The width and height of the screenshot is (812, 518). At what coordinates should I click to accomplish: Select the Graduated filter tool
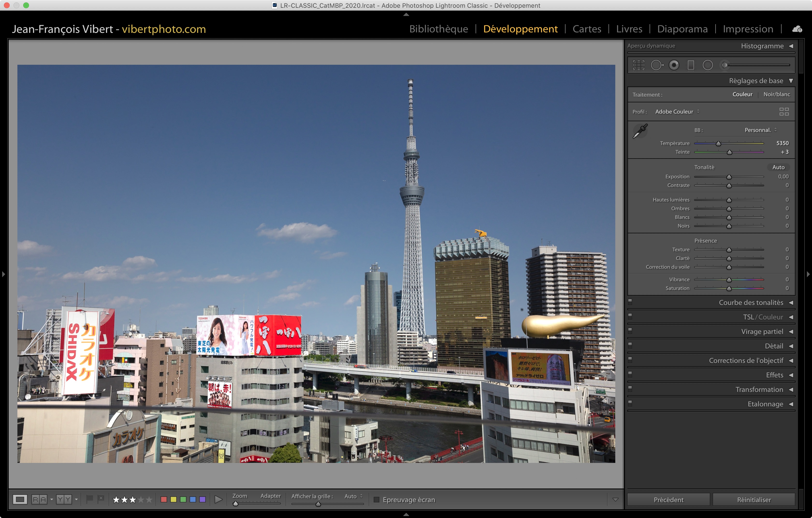click(x=691, y=65)
